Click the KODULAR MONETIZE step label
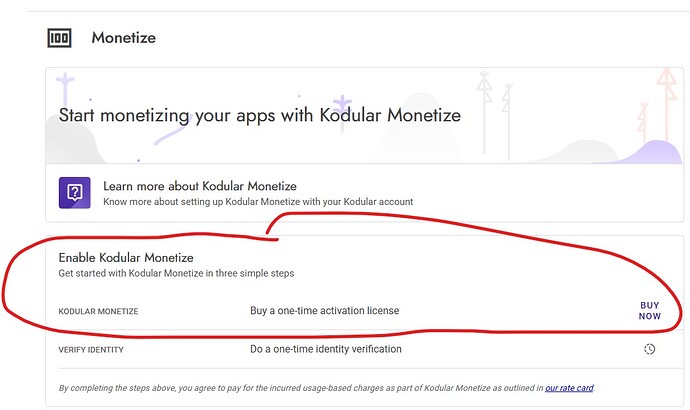This screenshot has height=410, width=690. tap(98, 312)
